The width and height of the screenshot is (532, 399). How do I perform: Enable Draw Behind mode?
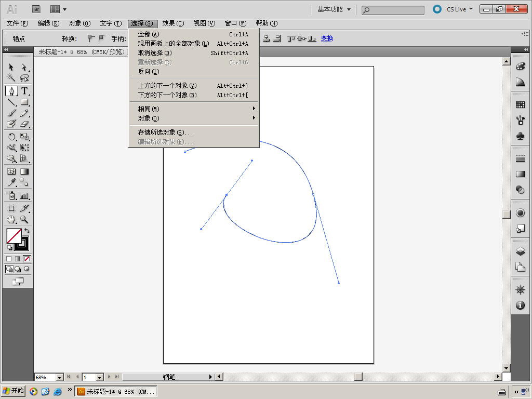pos(18,269)
